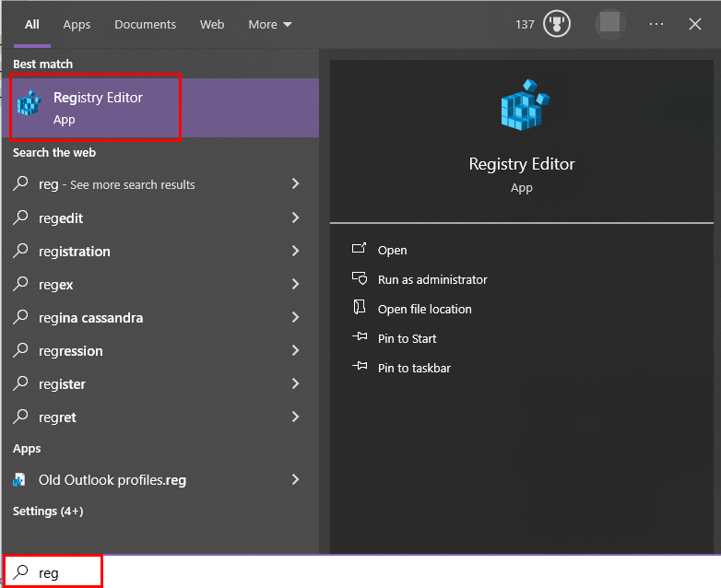Switch to the Apps tab

pyautogui.click(x=77, y=24)
